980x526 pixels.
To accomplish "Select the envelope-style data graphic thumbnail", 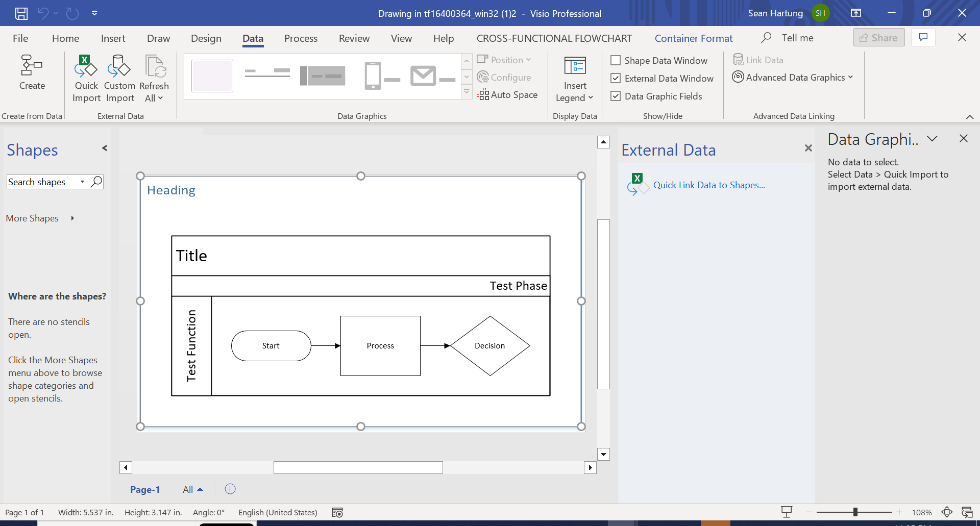I will coord(433,76).
